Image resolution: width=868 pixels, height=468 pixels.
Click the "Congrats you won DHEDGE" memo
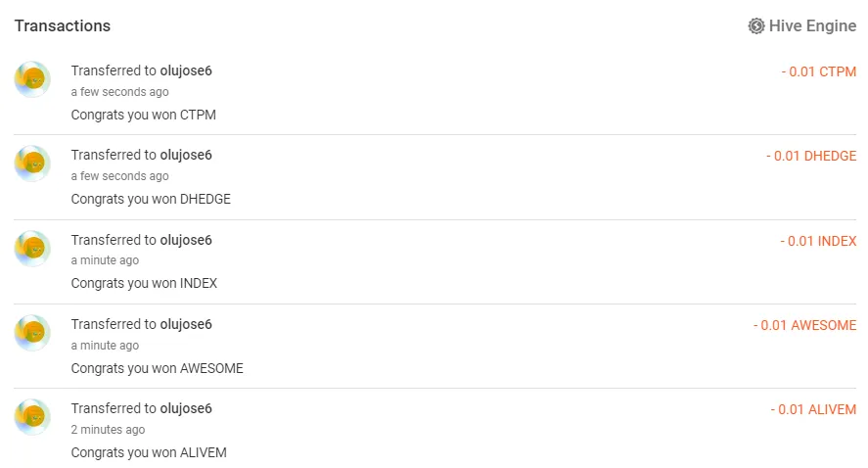151,199
